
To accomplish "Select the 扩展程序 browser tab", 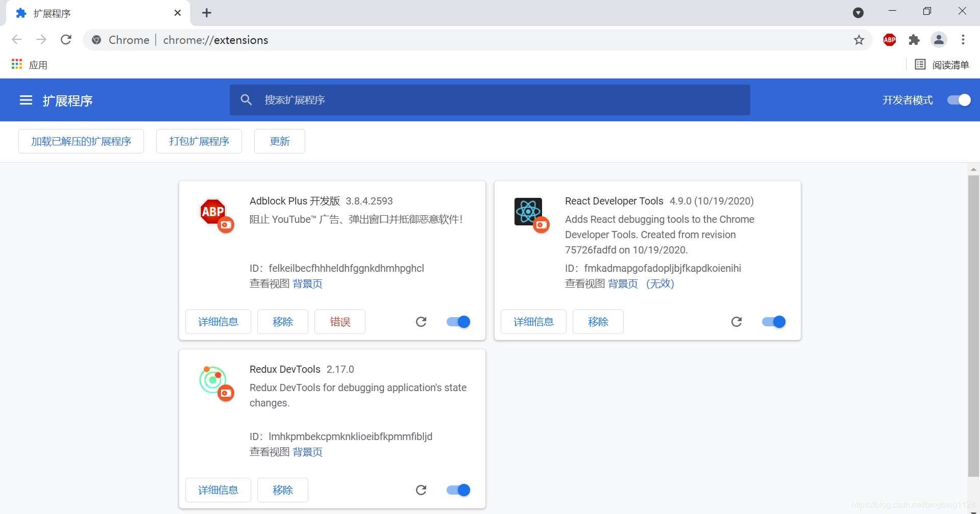I will coord(97,13).
